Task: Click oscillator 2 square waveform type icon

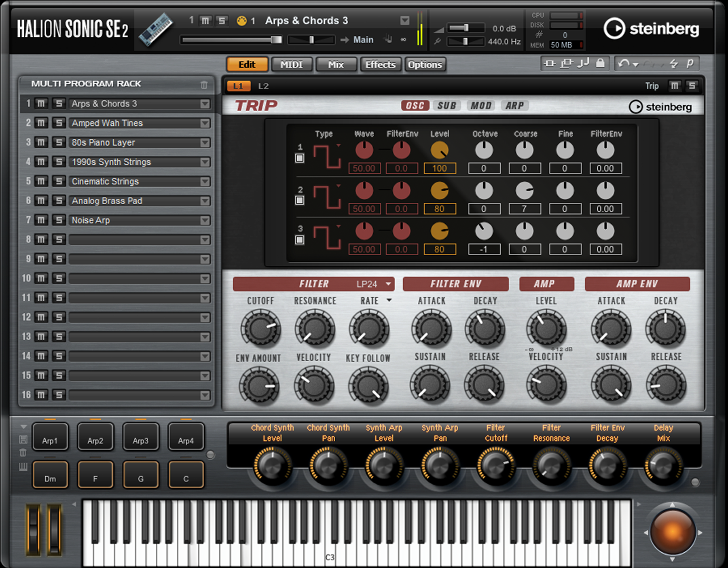Action: pyautogui.click(x=327, y=197)
